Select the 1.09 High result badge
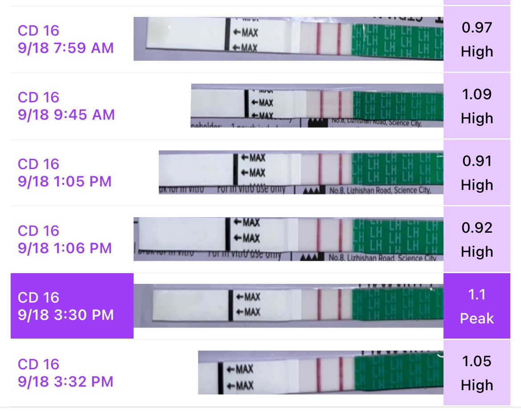521x420 pixels. tap(477, 106)
